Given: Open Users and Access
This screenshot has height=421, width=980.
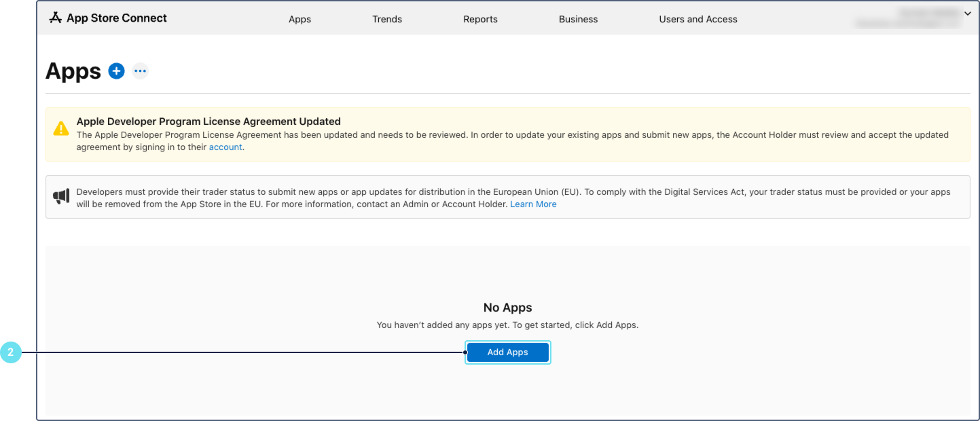Looking at the screenshot, I should [x=698, y=19].
